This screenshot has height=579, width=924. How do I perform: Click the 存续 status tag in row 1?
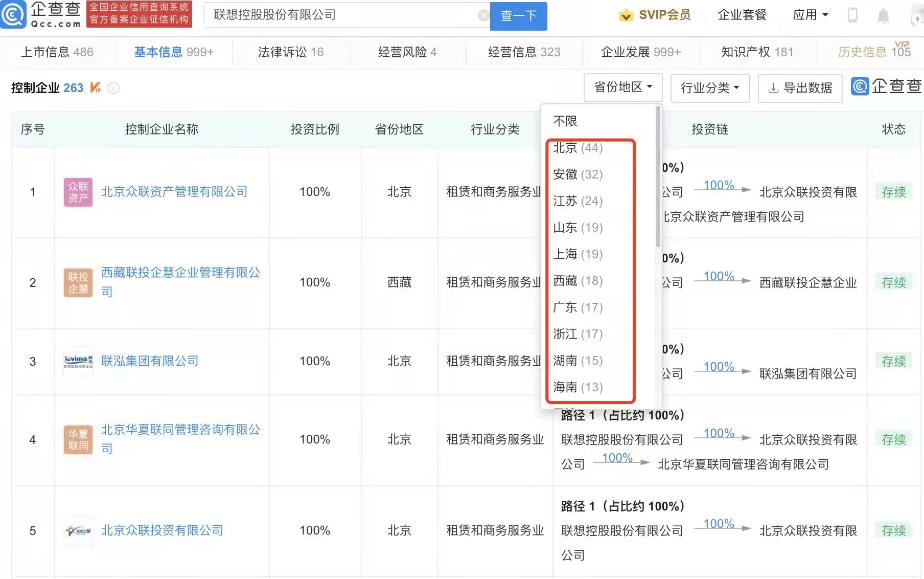893,192
